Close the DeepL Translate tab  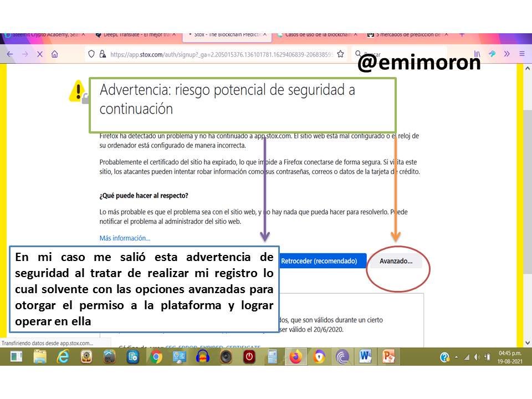[174, 34]
